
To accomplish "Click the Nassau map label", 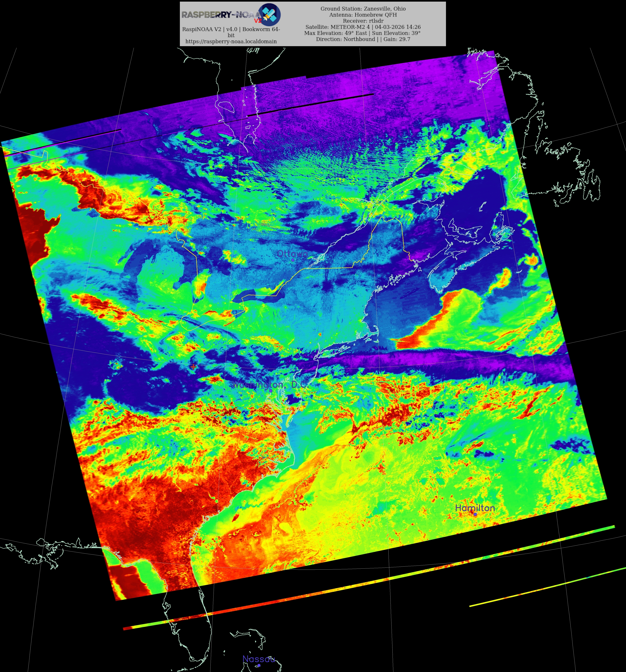I will coord(259,659).
